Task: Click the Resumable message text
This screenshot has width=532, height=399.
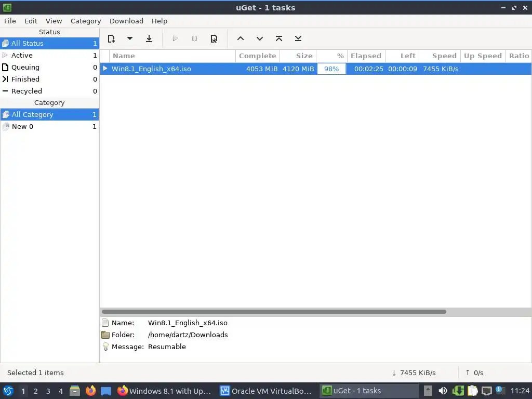Action: click(x=167, y=347)
